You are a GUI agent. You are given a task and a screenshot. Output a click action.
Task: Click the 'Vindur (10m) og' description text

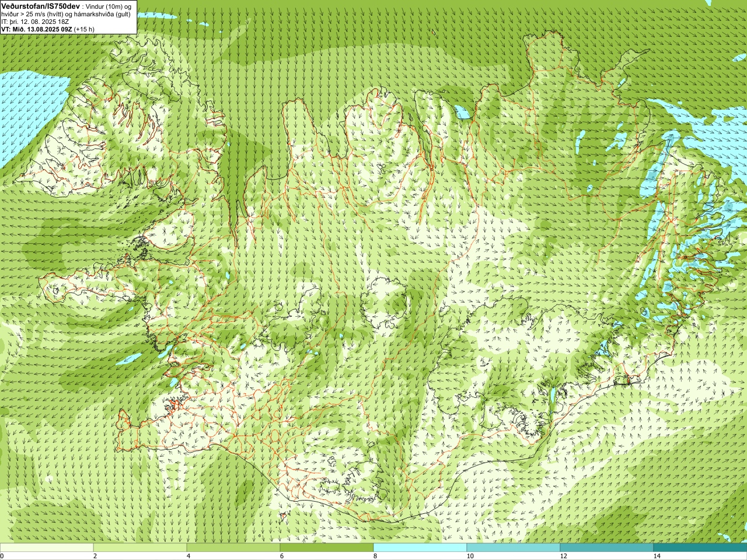coord(109,6)
